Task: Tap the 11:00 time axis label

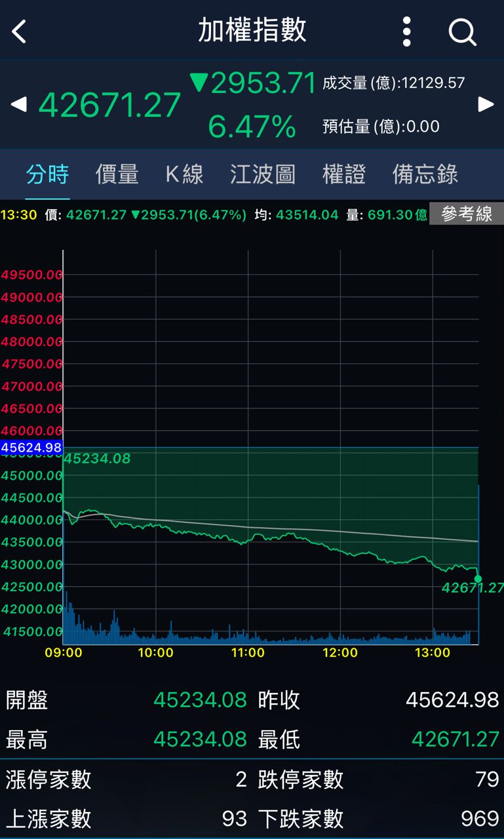Action: (x=248, y=653)
